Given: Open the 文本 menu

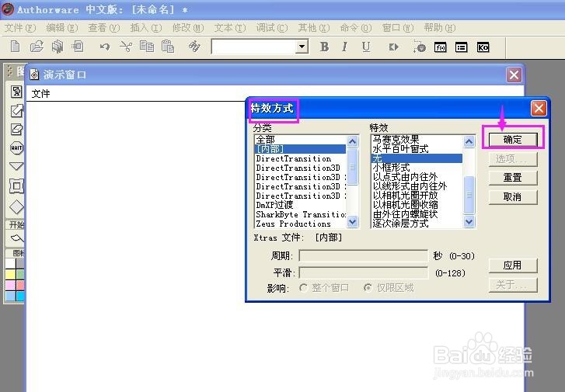Looking at the screenshot, I should pos(230,28).
